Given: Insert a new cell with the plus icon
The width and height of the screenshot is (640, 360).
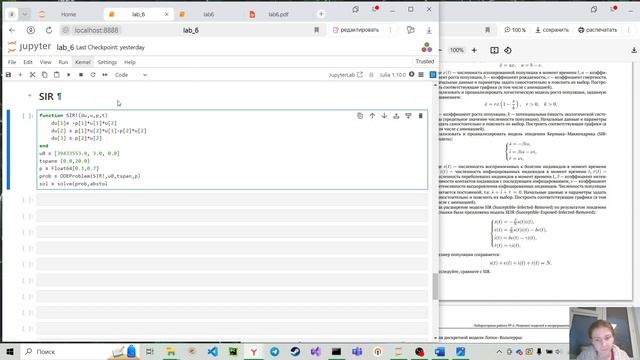Looking at the screenshot, I should pos(20,75).
